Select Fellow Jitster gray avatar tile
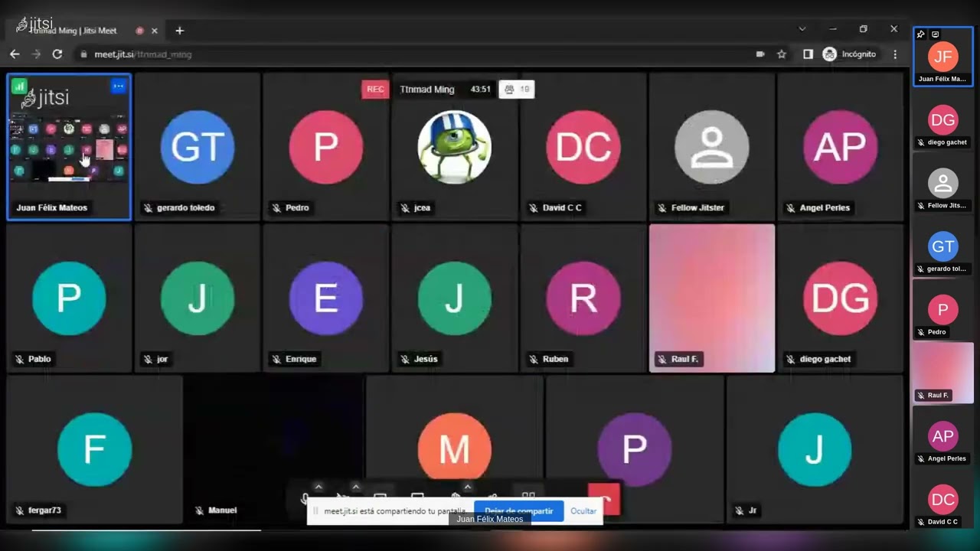Image resolution: width=980 pixels, height=551 pixels. click(712, 147)
